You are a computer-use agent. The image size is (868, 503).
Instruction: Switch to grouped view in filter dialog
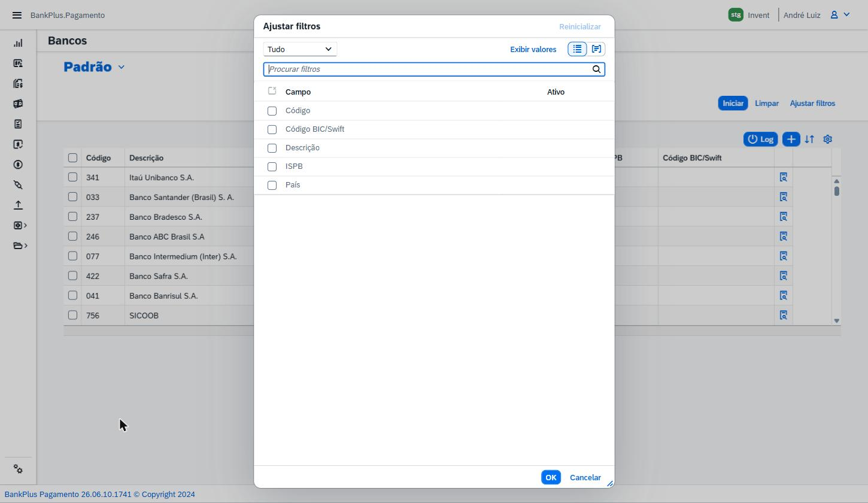(596, 49)
